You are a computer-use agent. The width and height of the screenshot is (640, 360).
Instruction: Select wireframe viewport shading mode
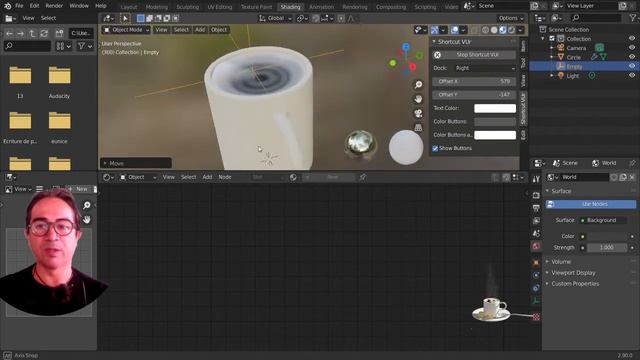click(485, 30)
